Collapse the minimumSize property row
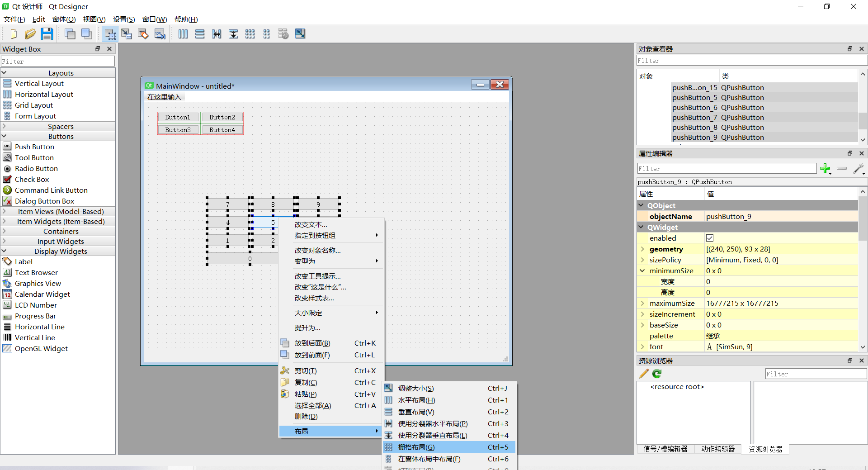The image size is (868, 470). [x=642, y=271]
